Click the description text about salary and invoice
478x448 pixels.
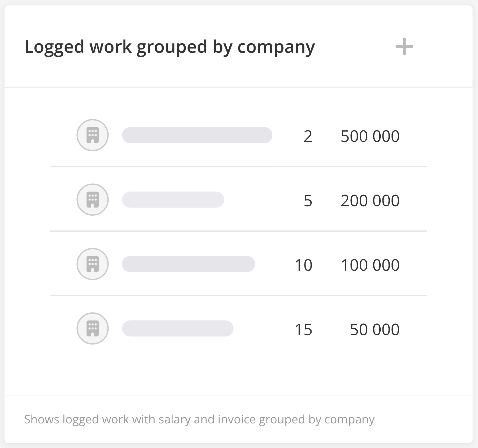point(199,419)
